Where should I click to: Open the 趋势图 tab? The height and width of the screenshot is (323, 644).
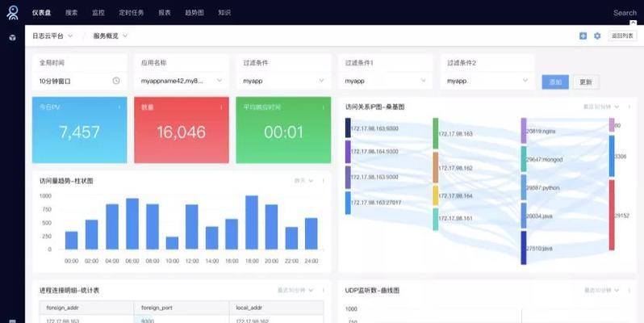tap(194, 13)
